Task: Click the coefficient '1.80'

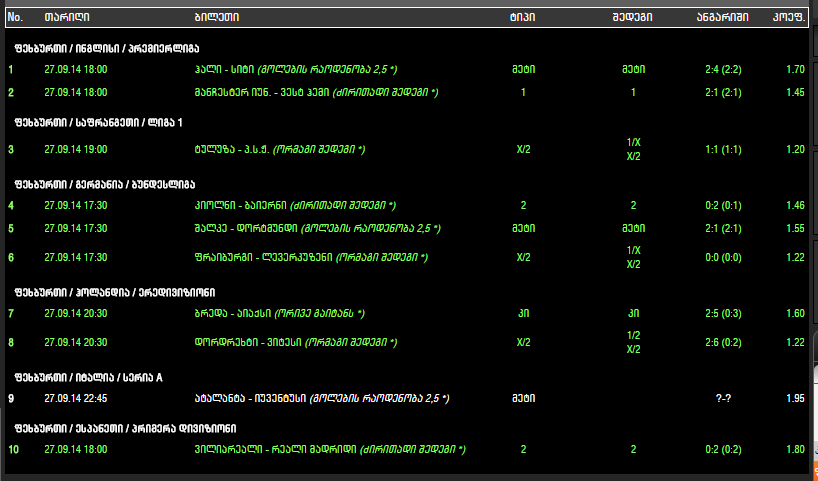Action: (x=796, y=450)
